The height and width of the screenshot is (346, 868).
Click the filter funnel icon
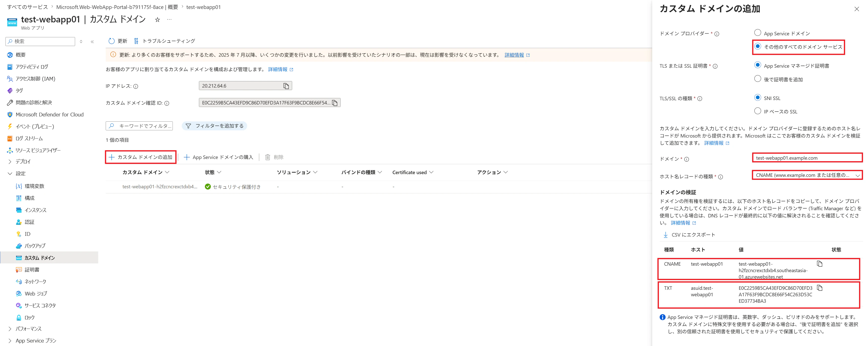pyautogui.click(x=188, y=126)
